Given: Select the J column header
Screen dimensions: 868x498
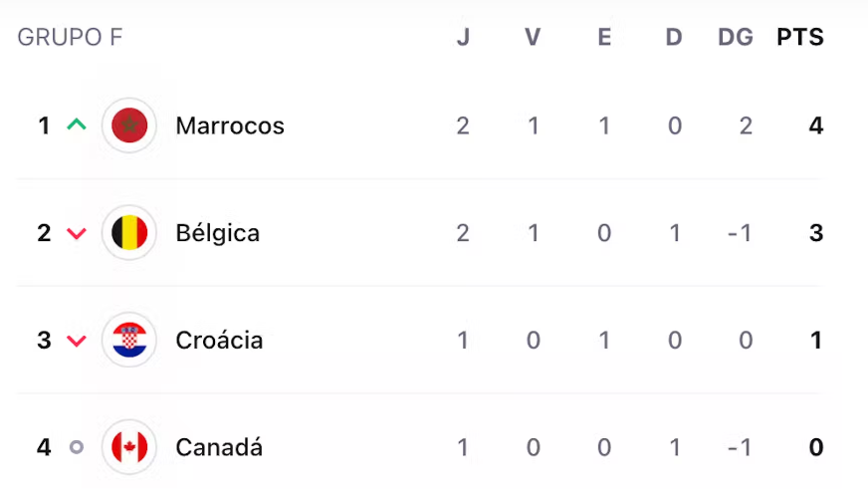Looking at the screenshot, I should pos(463,37).
